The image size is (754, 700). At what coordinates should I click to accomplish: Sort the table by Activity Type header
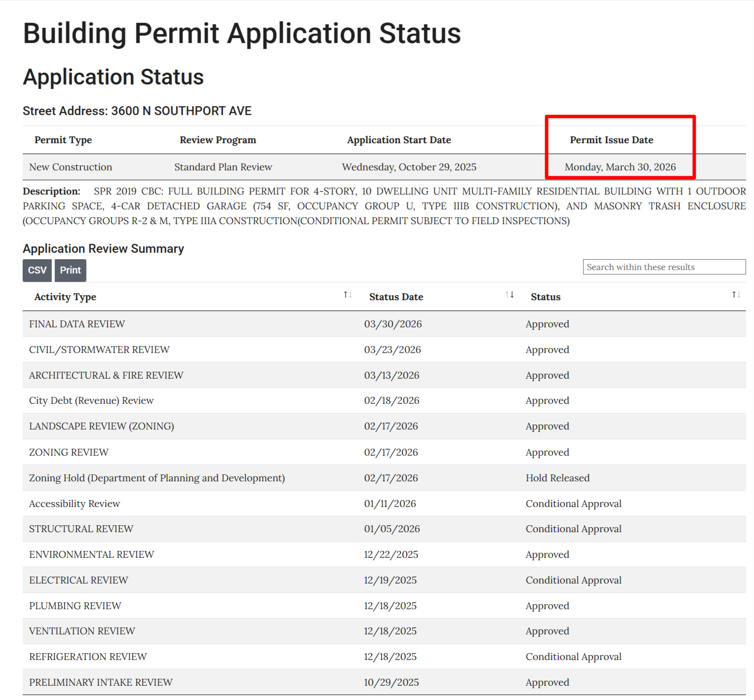65,297
